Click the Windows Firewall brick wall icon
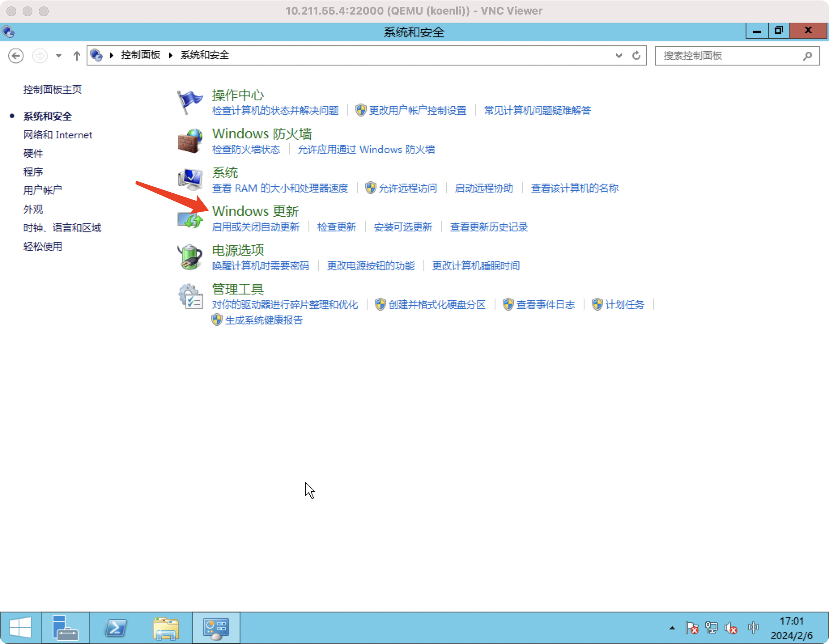829x644 pixels. pyautogui.click(x=189, y=141)
